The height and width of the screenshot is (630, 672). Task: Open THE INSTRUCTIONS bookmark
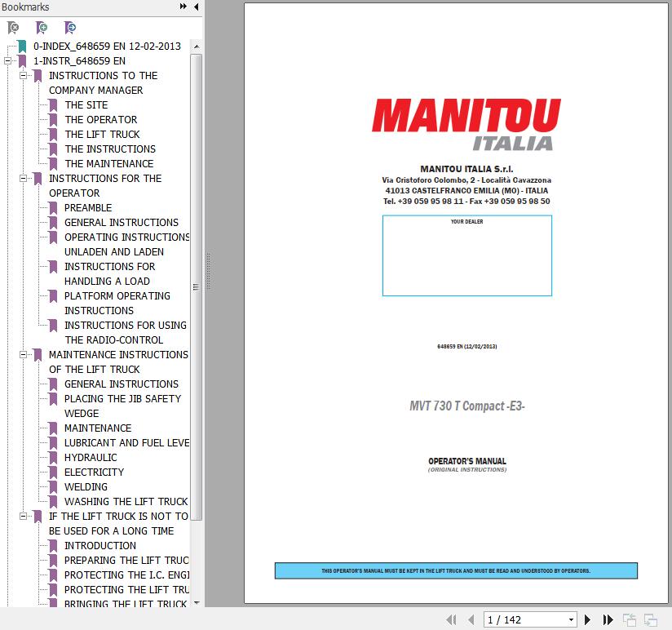click(110, 149)
